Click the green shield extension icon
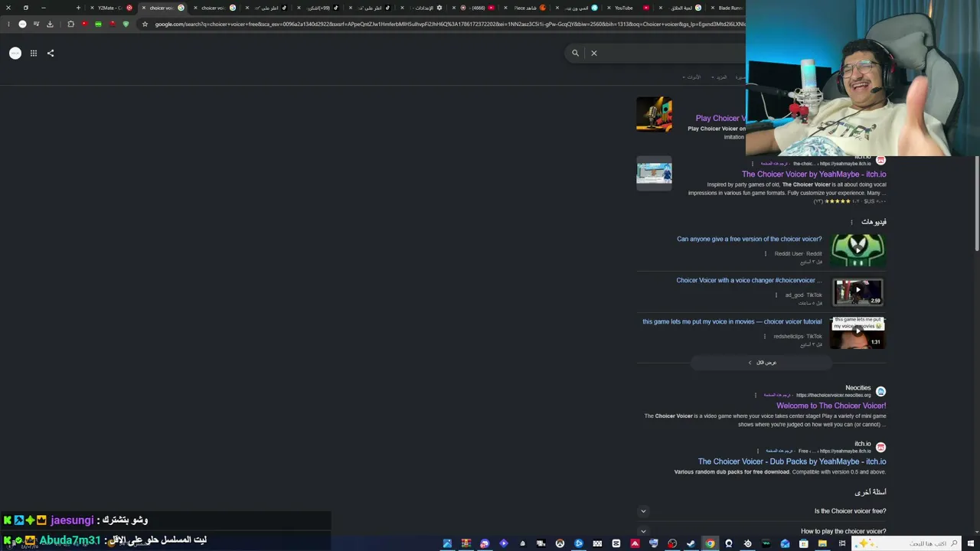This screenshot has width=980, height=551. coord(126,24)
